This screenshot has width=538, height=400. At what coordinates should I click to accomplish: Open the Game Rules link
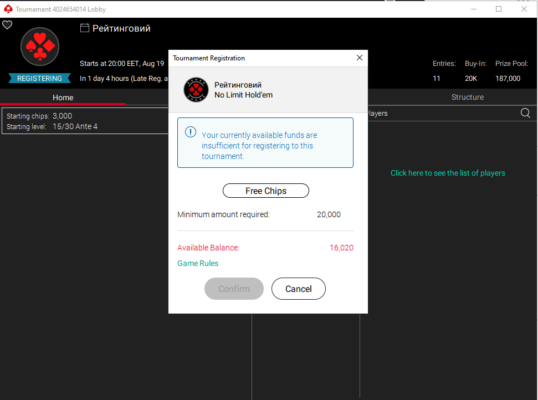[198, 263]
